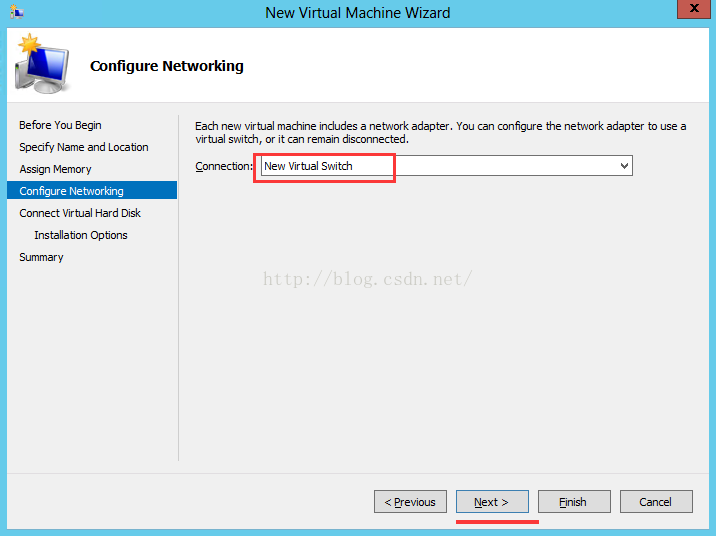Click the virtual machine computer header icon
Viewport: 716px width, 536px height.
pyautogui.click(x=42, y=64)
